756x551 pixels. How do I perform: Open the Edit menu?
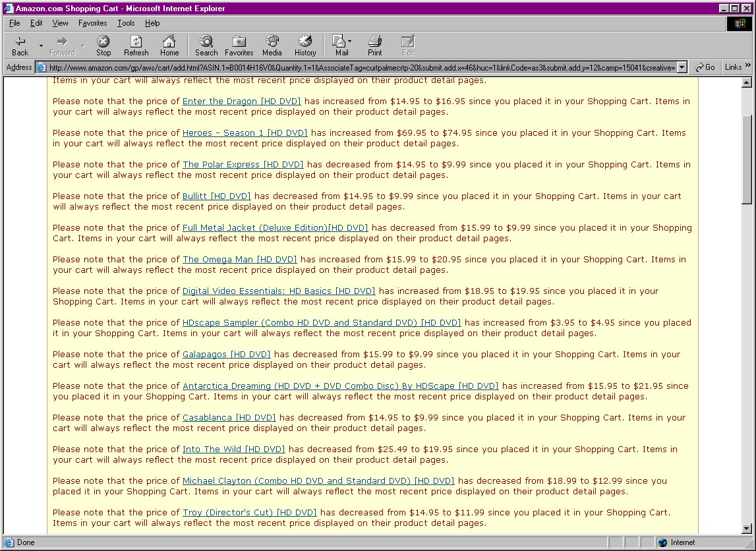36,23
